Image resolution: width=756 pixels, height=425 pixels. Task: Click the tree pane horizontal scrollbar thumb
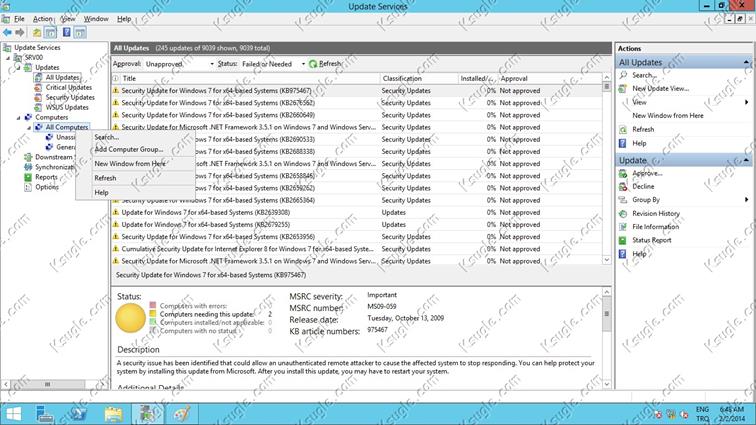tap(47, 384)
